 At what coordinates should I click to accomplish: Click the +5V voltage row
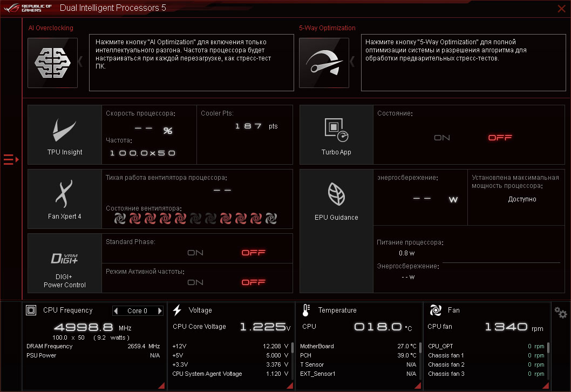point(230,355)
